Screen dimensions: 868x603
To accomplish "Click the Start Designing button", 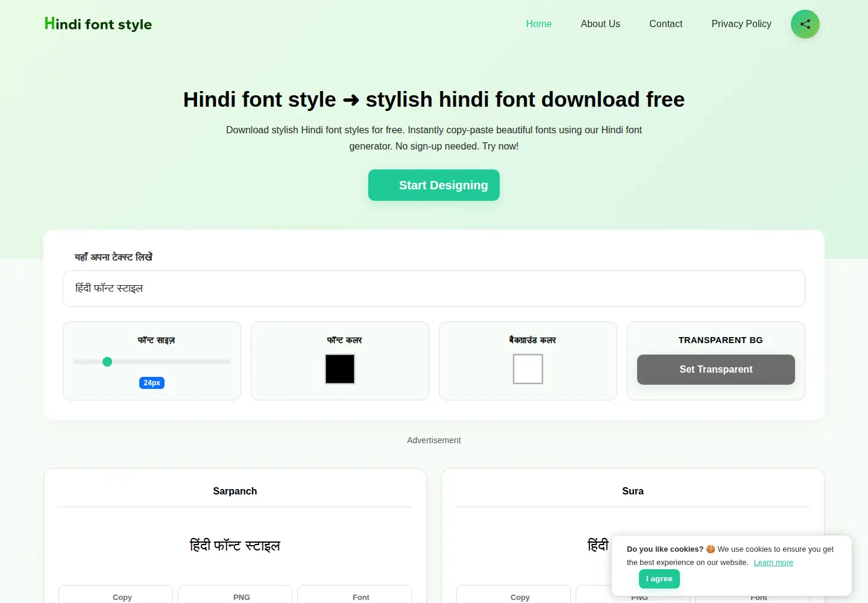I will [434, 185].
